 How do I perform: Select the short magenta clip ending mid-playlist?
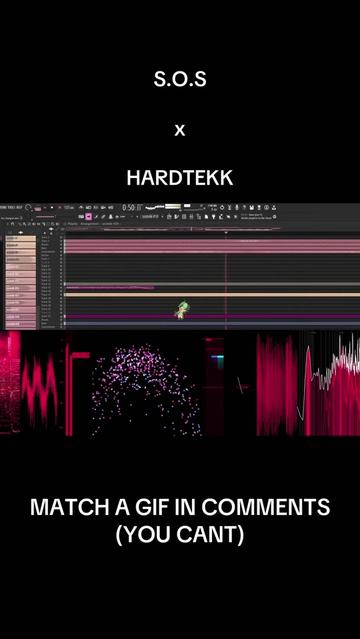[x=109, y=288]
